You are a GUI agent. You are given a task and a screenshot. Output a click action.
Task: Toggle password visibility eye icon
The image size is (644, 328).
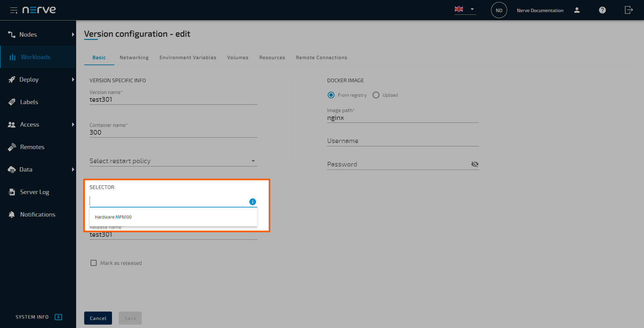pos(475,164)
